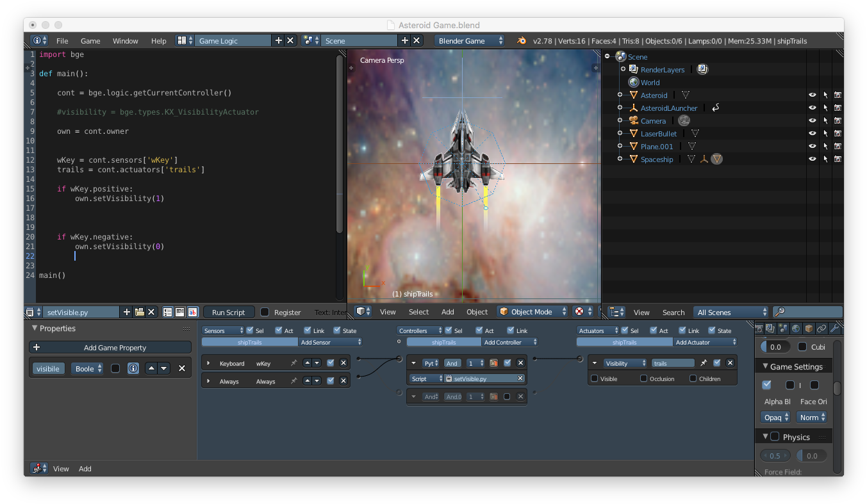Hide the Asteroid object in the Outliner
Image resolution: width=867 pixels, height=504 pixels.
(x=812, y=95)
